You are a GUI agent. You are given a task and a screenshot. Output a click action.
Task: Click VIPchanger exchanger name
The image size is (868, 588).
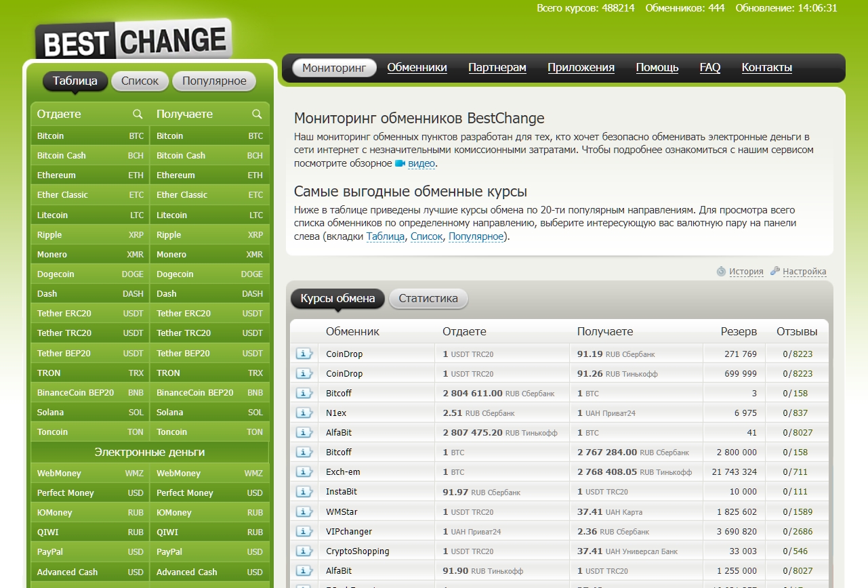click(x=349, y=531)
